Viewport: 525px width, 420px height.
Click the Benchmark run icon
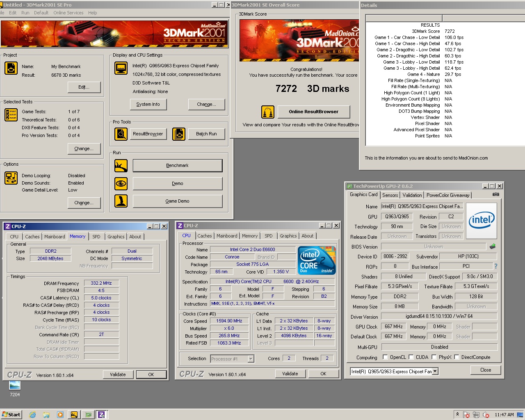121,166
